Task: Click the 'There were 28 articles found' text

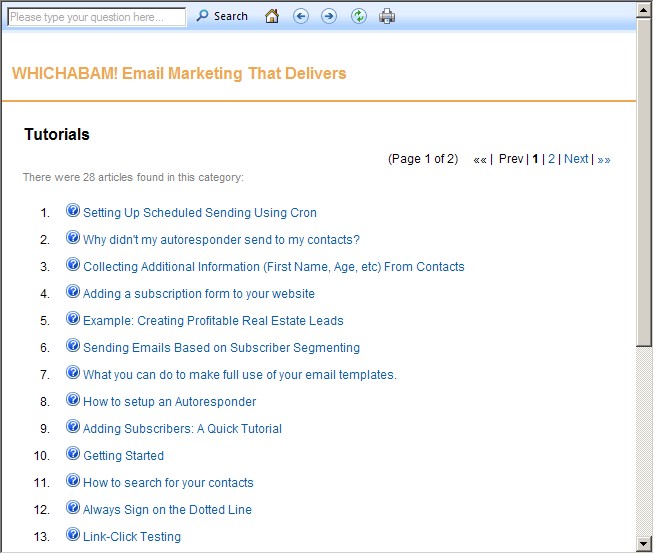Action: pyautogui.click(x=133, y=177)
